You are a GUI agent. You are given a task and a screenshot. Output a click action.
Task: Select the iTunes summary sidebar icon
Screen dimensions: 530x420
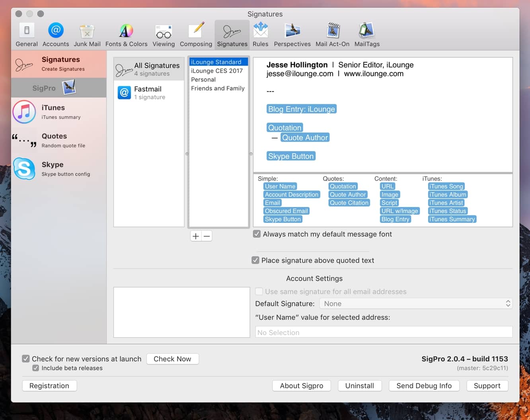tap(24, 112)
